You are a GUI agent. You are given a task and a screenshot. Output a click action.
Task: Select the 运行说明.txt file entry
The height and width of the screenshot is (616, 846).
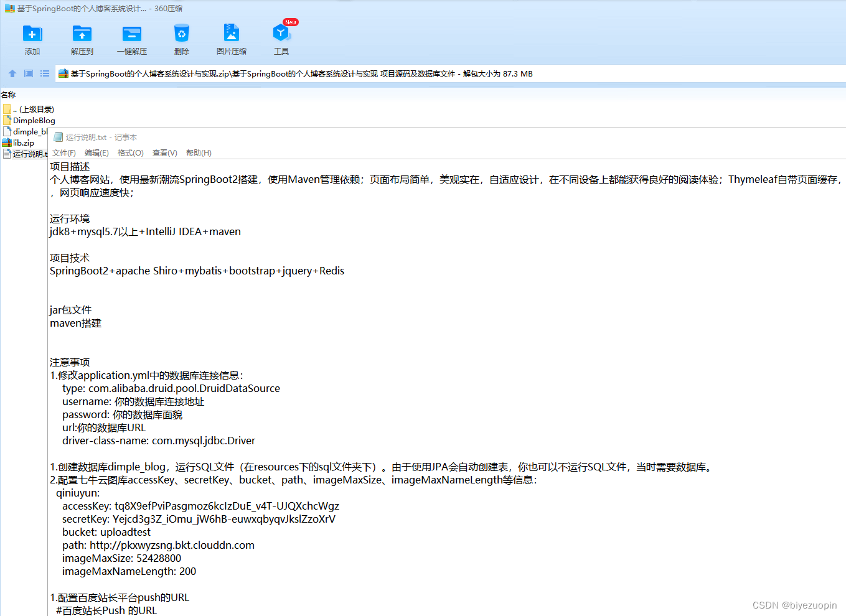[x=25, y=154]
